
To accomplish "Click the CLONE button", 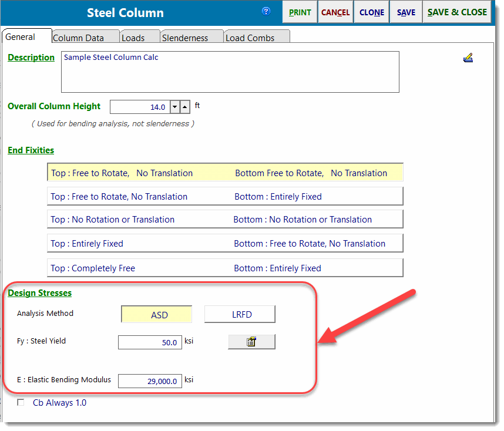I will 372,12.
